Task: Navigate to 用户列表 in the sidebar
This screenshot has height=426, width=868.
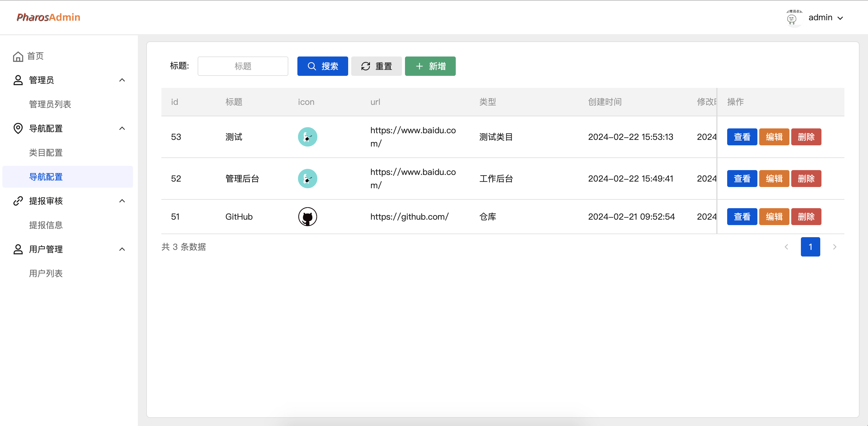Action: (x=46, y=273)
